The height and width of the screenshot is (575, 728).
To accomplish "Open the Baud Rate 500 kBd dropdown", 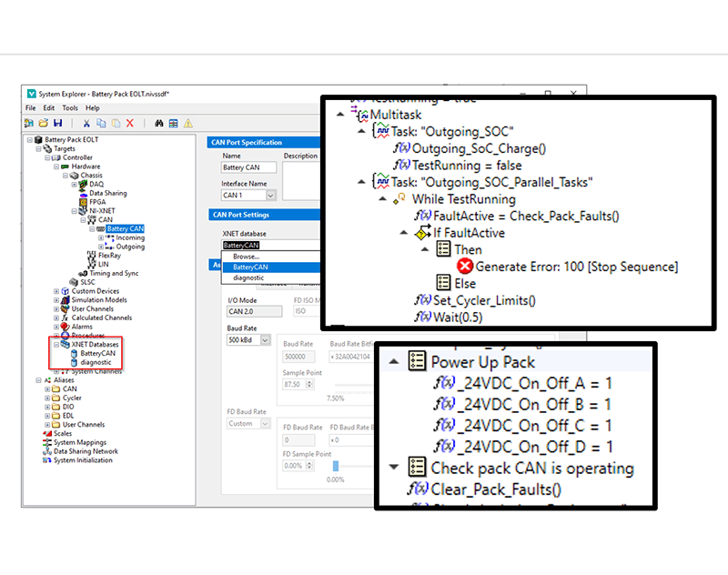I will (x=265, y=340).
